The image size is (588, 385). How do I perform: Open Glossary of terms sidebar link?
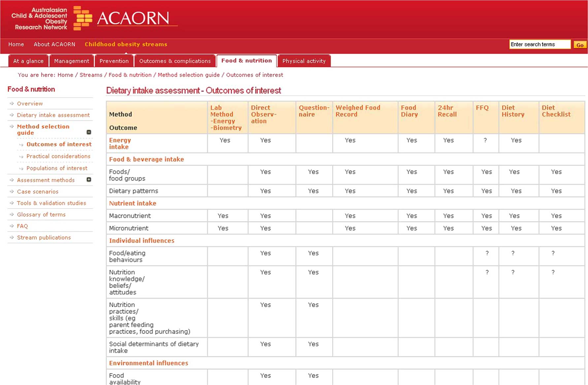pyautogui.click(x=41, y=214)
